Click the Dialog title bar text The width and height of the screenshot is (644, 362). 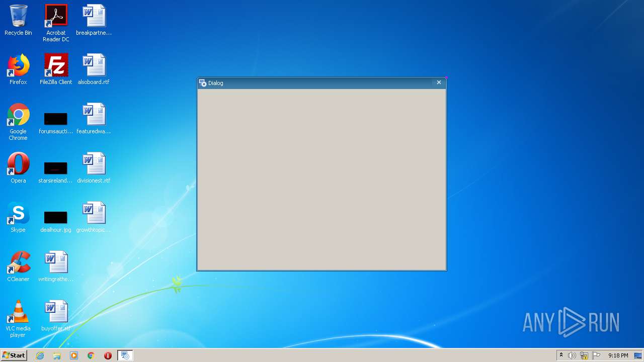pos(216,83)
